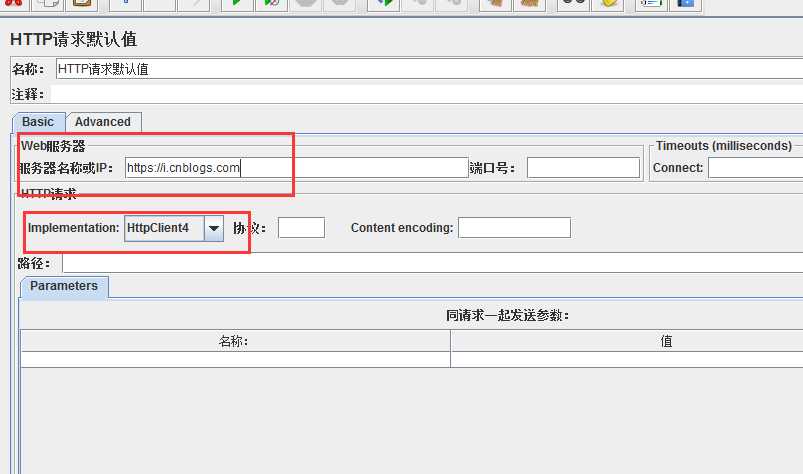Click the HTTP请求默认值 panel heading
The width and height of the screenshot is (803, 474).
coord(73,39)
